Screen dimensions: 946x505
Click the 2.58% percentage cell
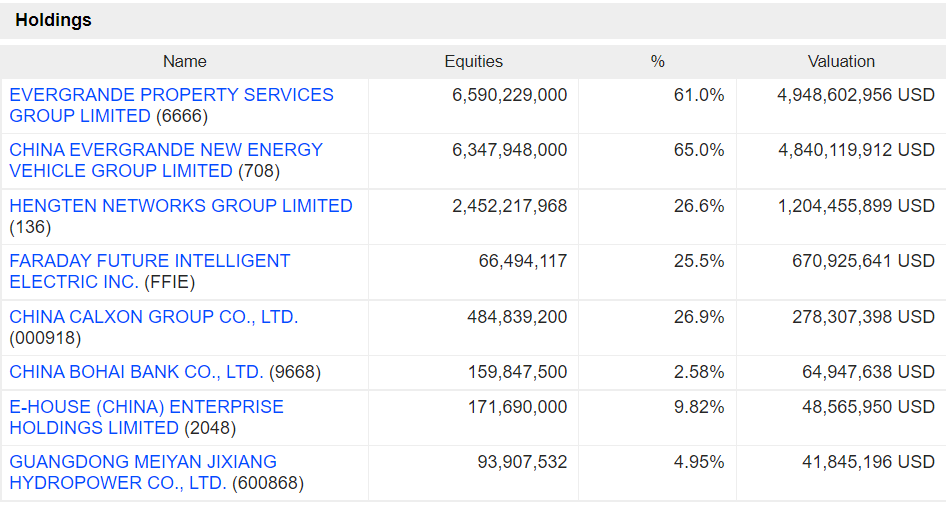(x=699, y=372)
